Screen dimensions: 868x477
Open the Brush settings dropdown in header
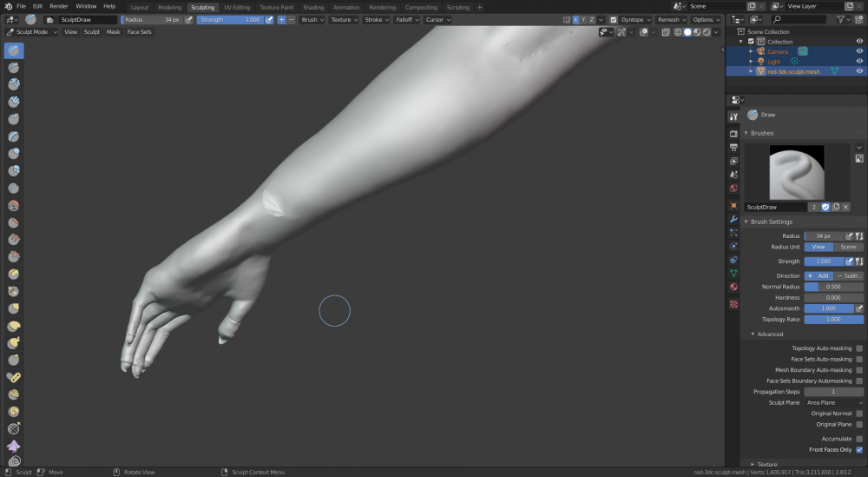312,19
